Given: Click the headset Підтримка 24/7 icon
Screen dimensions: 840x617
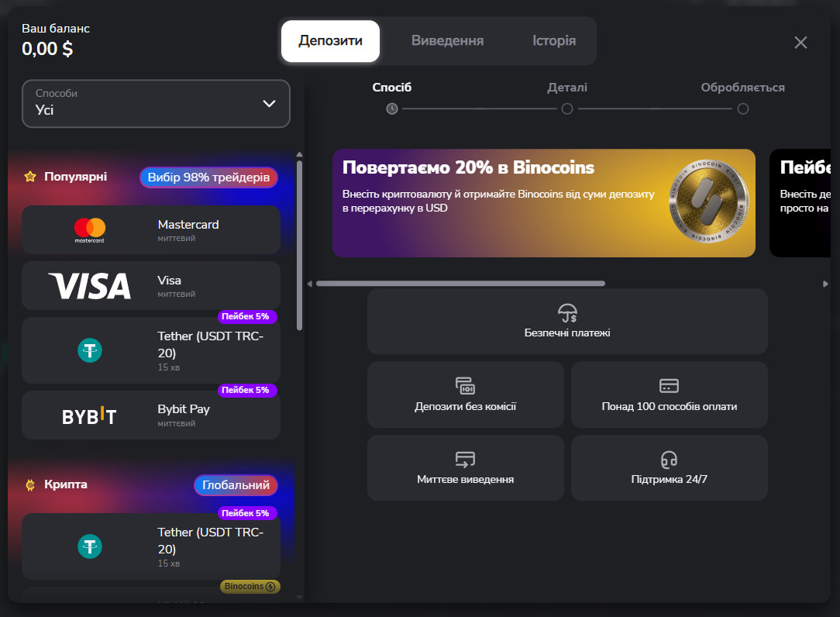Looking at the screenshot, I should (x=669, y=460).
